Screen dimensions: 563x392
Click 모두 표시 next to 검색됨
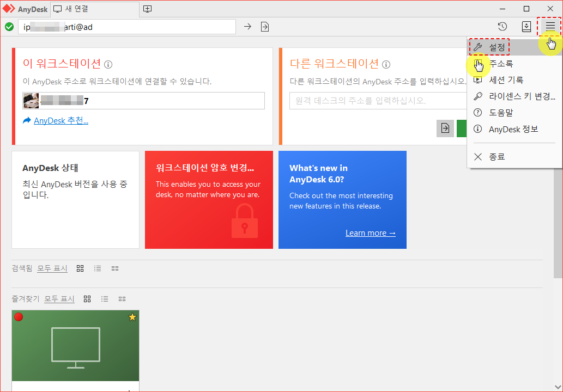(x=52, y=268)
